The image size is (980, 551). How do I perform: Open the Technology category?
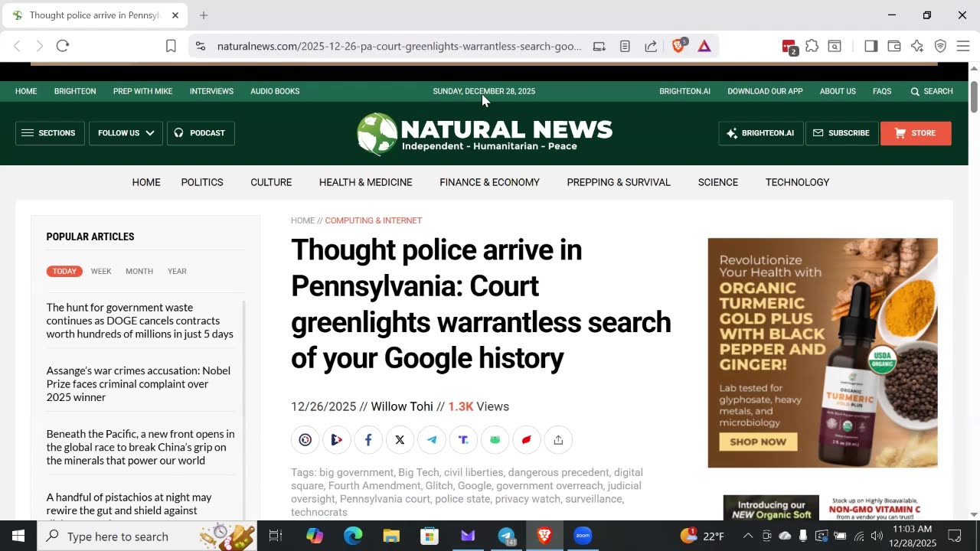pyautogui.click(x=798, y=182)
